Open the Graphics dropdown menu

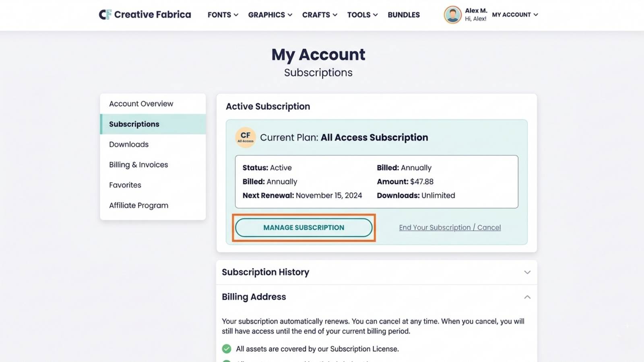[270, 15]
